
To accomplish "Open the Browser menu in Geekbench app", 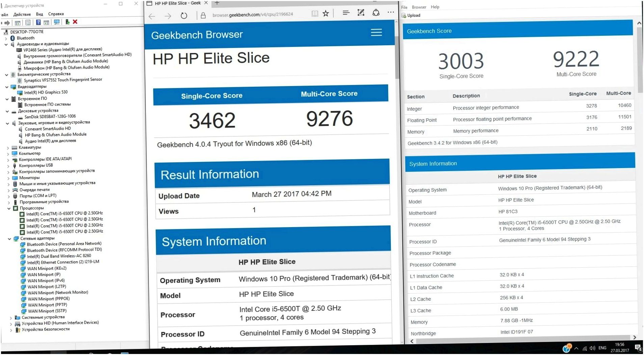I will 419,7.
